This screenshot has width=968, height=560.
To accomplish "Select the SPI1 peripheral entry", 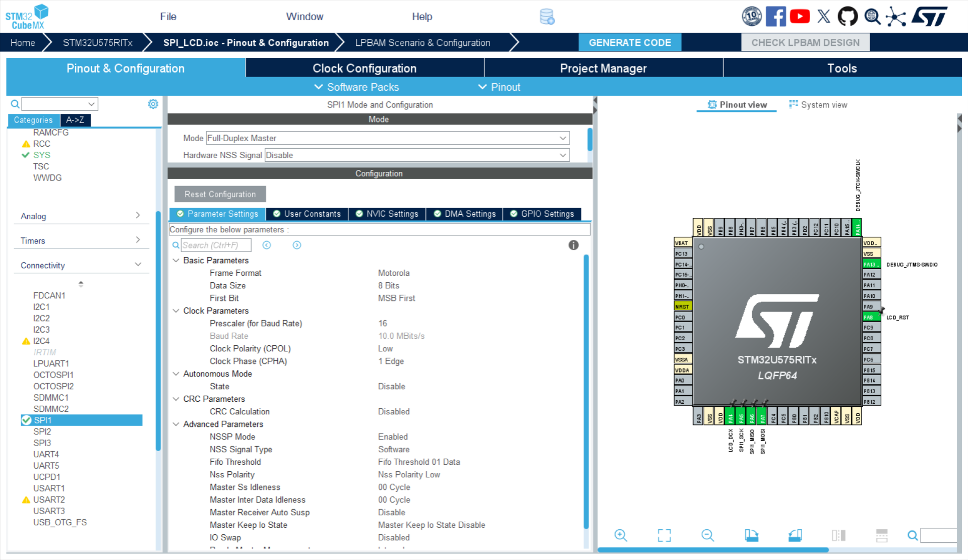I will click(x=43, y=420).
